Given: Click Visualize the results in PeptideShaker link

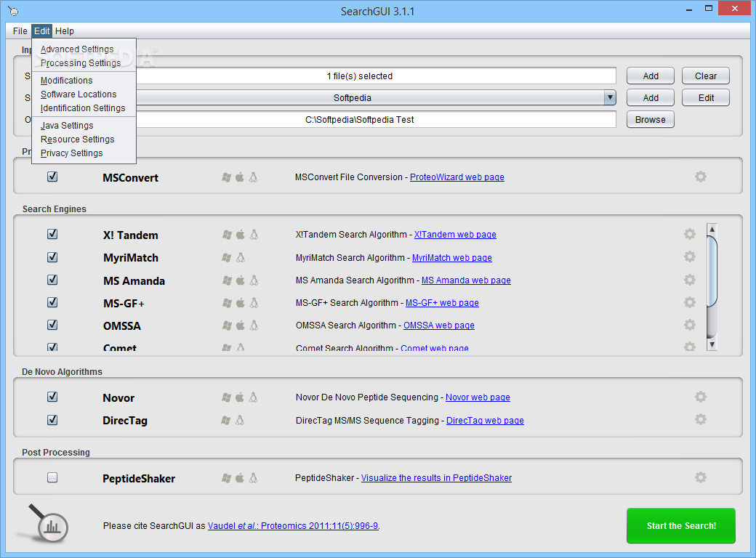Looking at the screenshot, I should tap(436, 478).
